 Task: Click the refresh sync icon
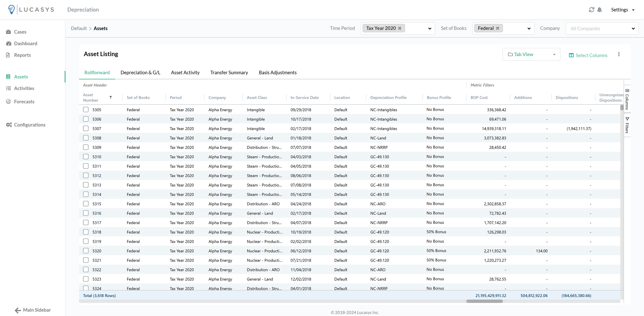591,10
